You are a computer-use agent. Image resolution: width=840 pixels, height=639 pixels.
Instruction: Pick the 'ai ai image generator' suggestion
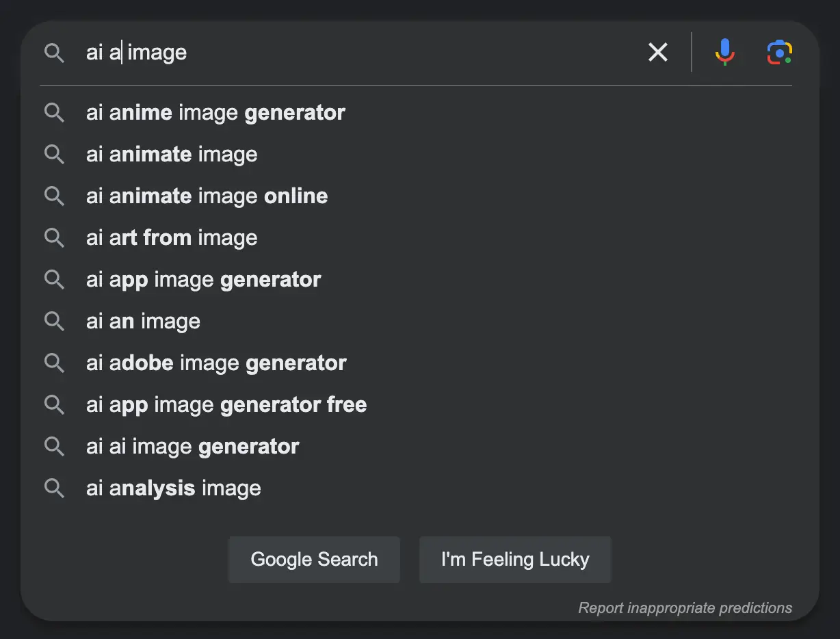(192, 446)
